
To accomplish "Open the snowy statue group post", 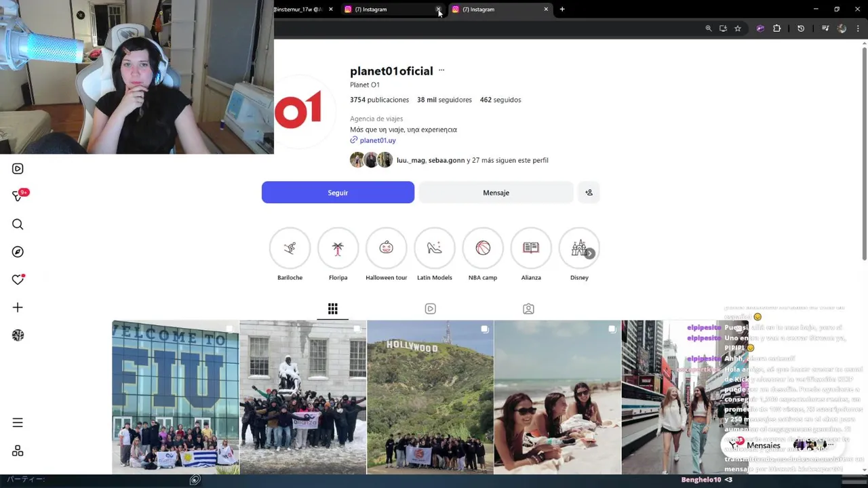I will [x=302, y=397].
